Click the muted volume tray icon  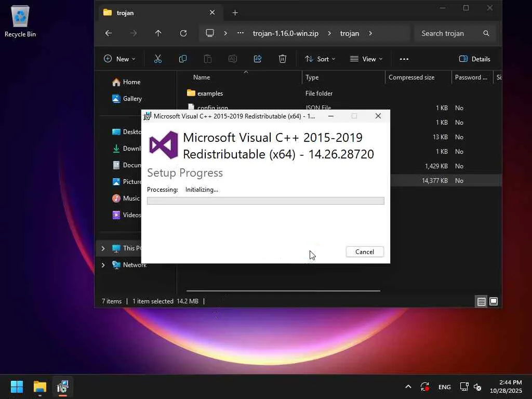[x=477, y=387]
